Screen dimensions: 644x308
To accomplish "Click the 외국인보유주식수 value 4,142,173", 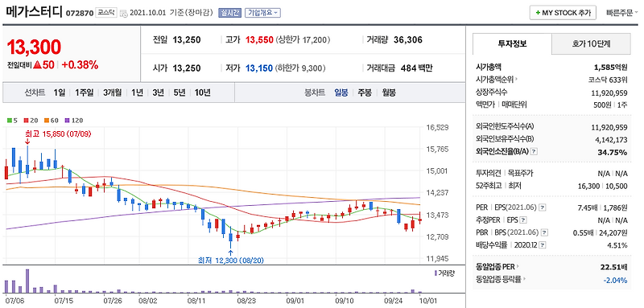I will 611,139.
